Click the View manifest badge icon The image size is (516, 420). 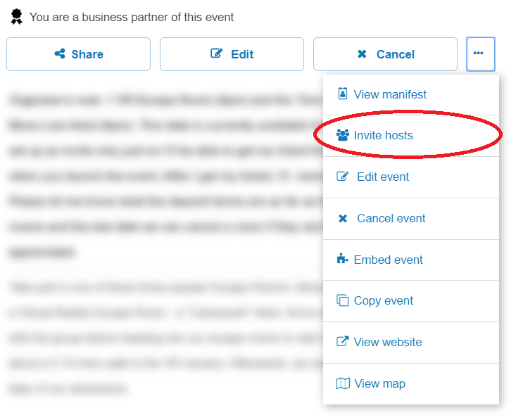[343, 94]
